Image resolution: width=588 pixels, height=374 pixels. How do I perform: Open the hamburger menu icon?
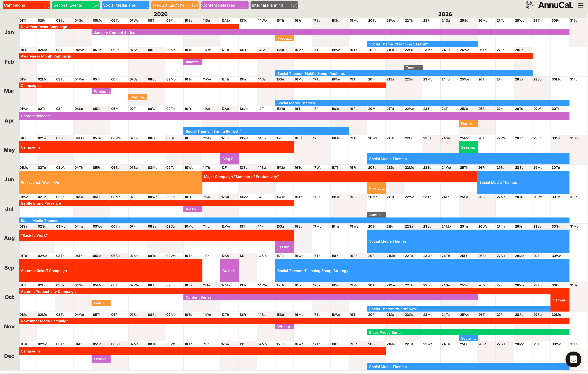pyautogui.click(x=580, y=5)
